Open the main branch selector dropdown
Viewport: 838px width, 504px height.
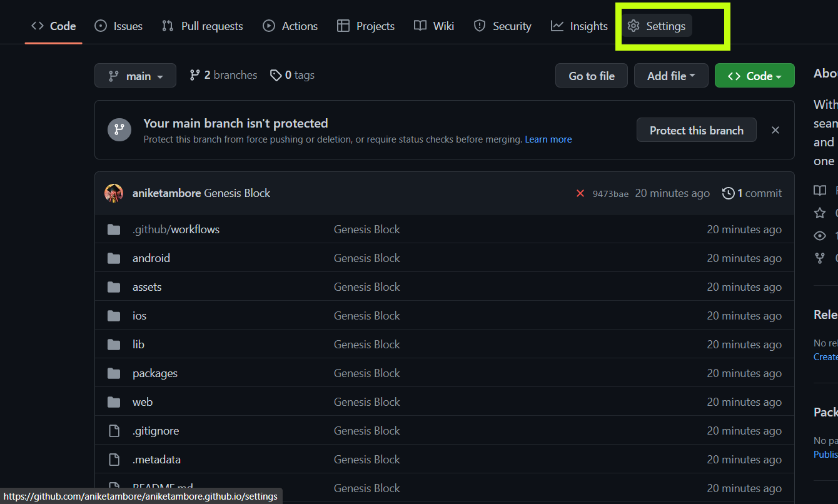135,76
